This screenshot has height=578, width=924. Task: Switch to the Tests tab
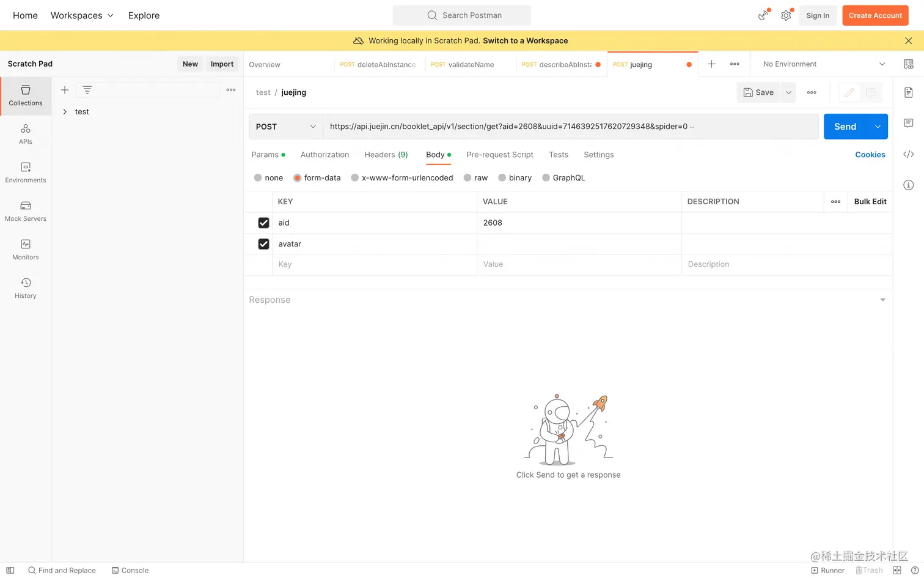click(x=559, y=155)
